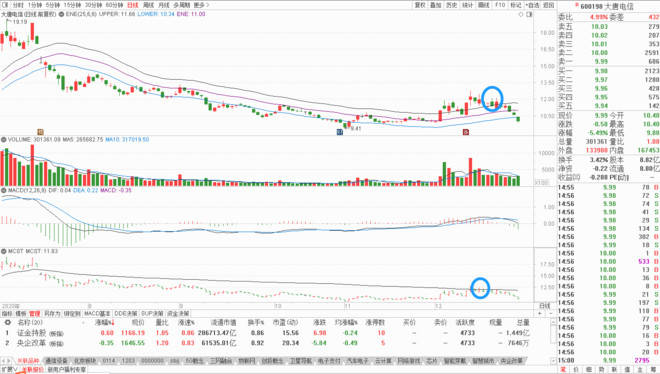Switch to the 分时 chart tab
The width and height of the screenshot is (660, 374).
tap(18, 5)
